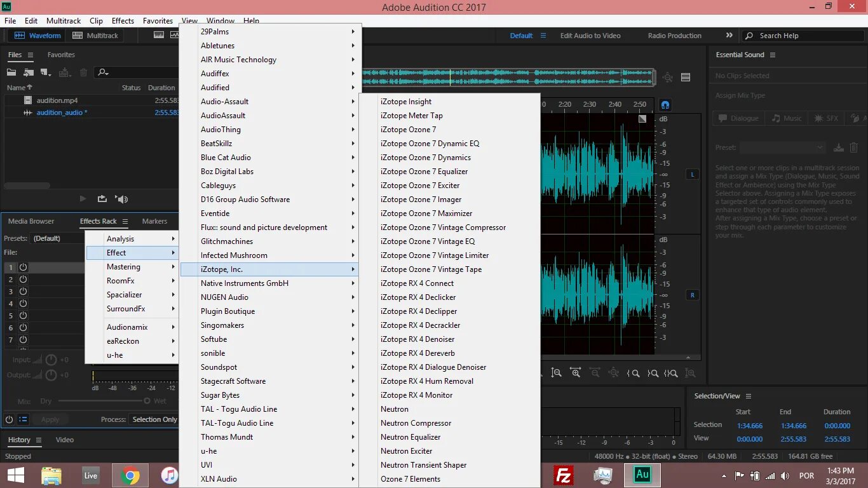
Task: Toggle power for effect slot 6
Action: point(23,327)
